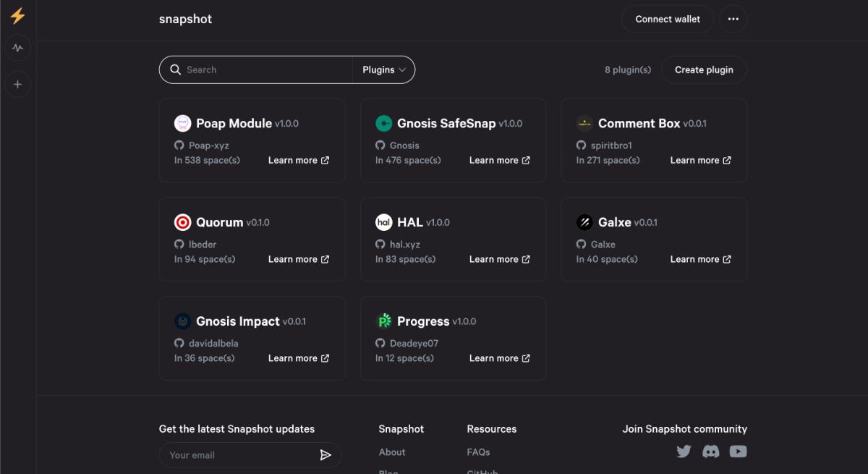Click the GitHub icon beside Gnosis
868x474 pixels.
[x=380, y=145]
